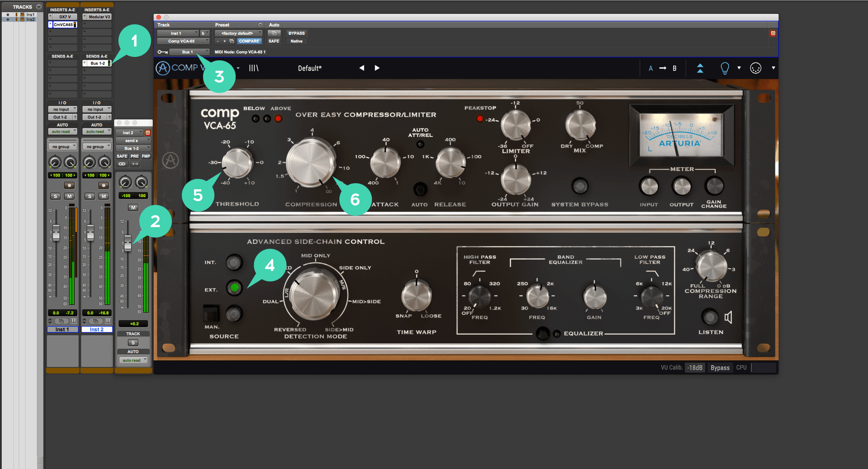Toggle Inst 1 solo button
The width and height of the screenshot is (868, 469).
click(x=55, y=196)
